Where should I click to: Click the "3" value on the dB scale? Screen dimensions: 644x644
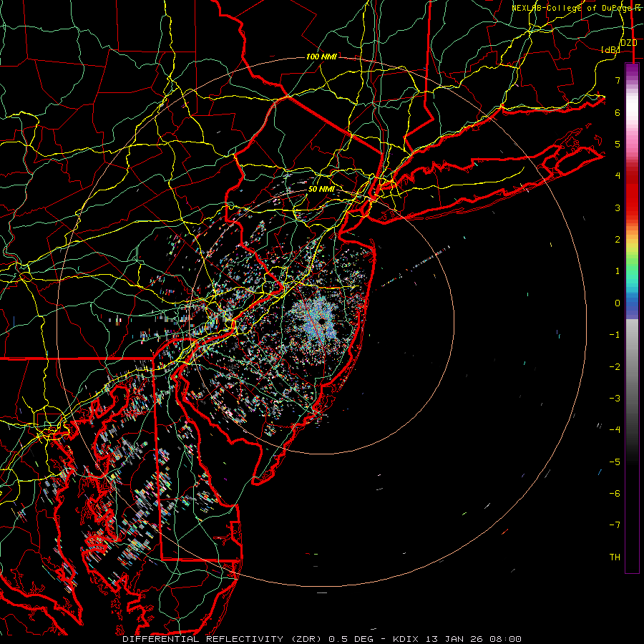click(618, 208)
